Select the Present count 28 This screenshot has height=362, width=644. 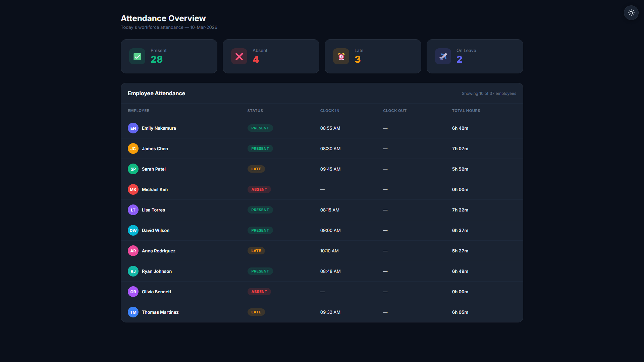[157, 59]
